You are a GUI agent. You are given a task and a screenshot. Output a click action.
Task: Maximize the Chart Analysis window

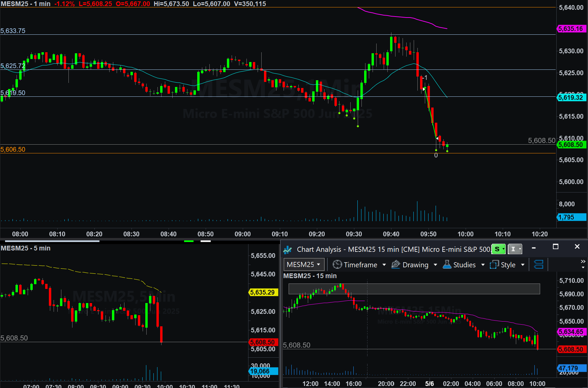click(556, 247)
